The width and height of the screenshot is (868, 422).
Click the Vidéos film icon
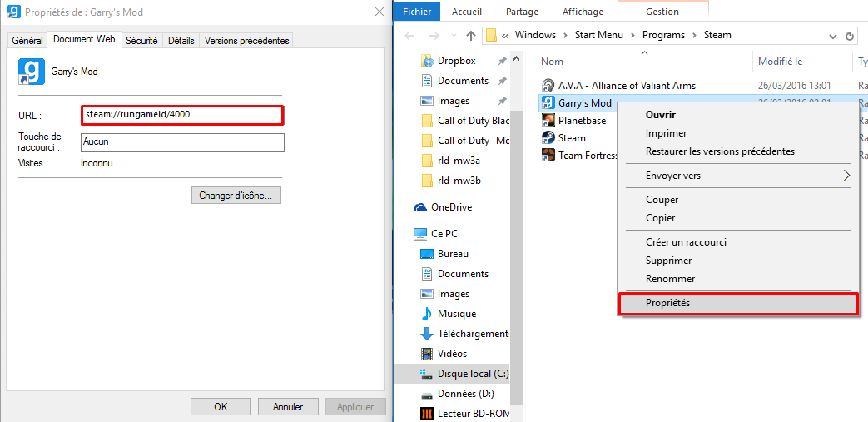pos(427,353)
